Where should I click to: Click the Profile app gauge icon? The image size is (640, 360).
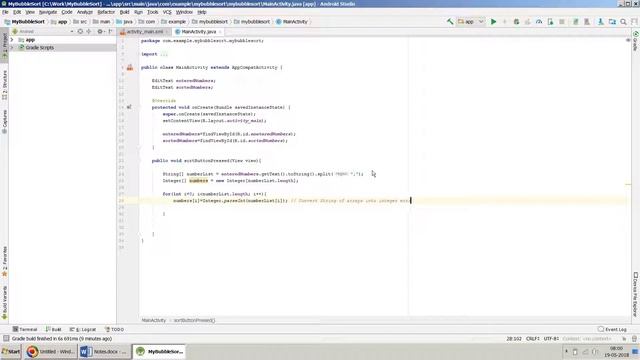539,22
